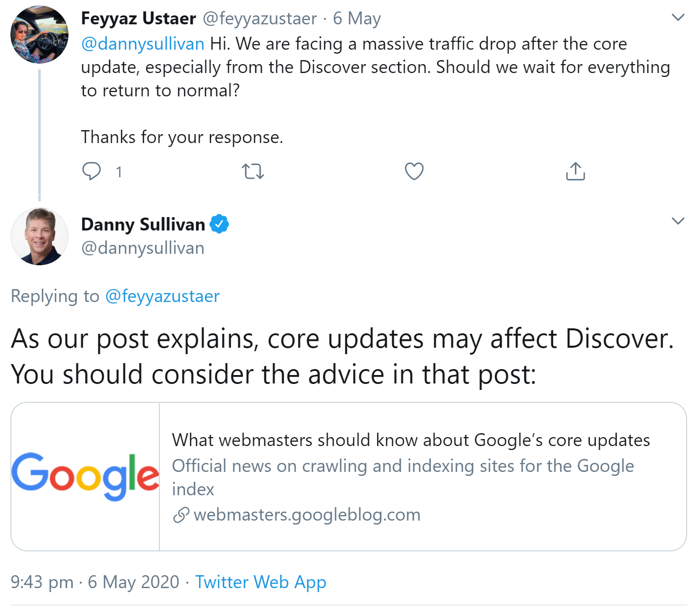Click the chain link icon beside webmasters.googleblog.com
Image resolution: width=700 pixels, height=606 pixels.
coord(180,515)
